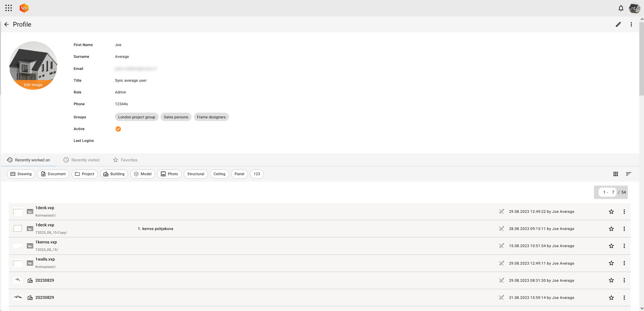Image resolution: width=644 pixels, height=311 pixels.
Task: Click crossed-arrows icon on 1walls.vxp row
Action: click(502, 263)
